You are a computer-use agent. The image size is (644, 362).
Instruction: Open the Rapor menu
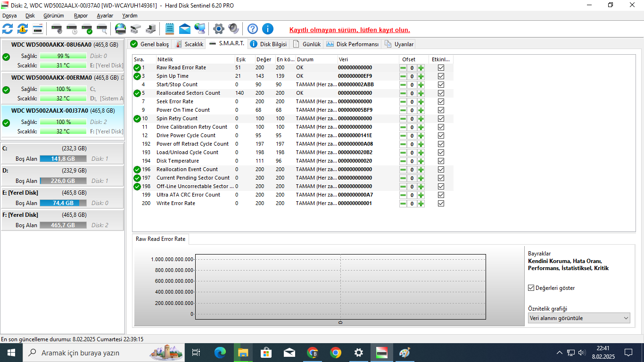[81, 16]
